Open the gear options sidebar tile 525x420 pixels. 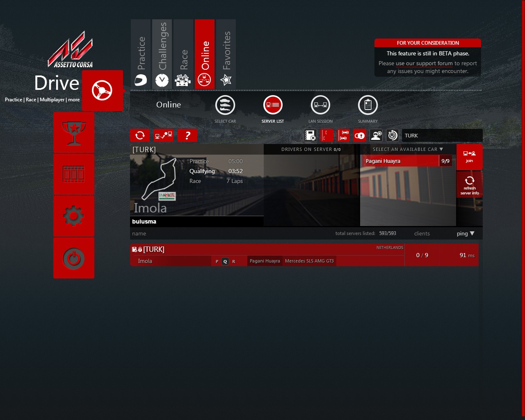coord(74,216)
